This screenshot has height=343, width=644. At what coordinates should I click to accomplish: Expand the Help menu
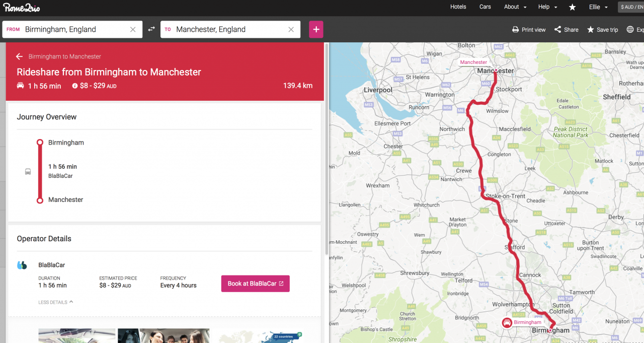548,7
